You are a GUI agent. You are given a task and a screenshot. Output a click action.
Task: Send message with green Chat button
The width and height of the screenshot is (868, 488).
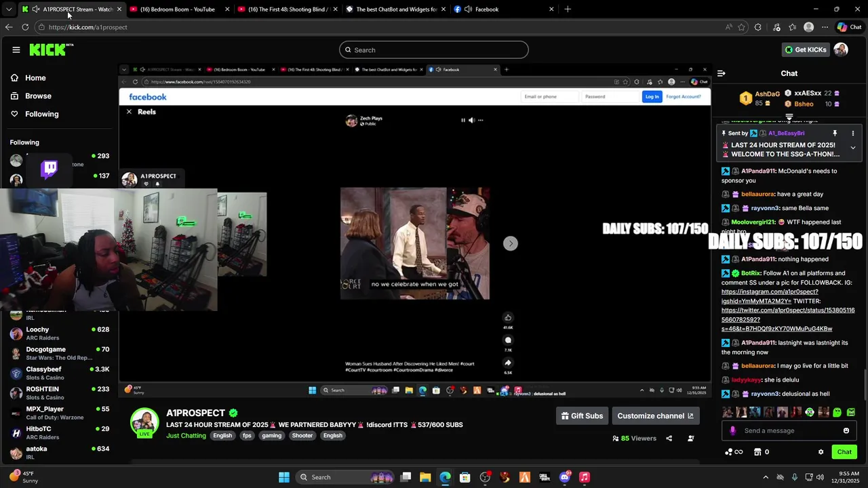pos(844,452)
